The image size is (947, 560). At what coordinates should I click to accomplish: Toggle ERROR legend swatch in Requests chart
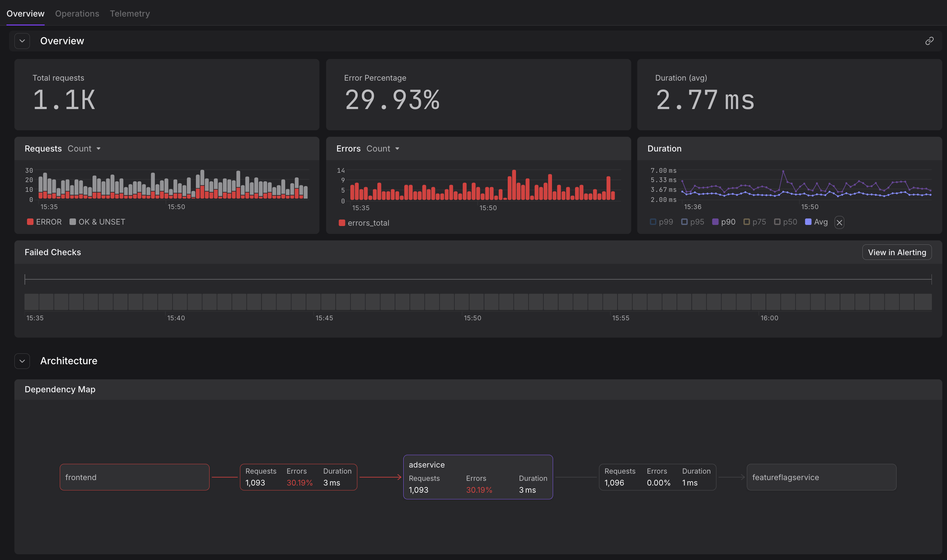[x=30, y=222]
